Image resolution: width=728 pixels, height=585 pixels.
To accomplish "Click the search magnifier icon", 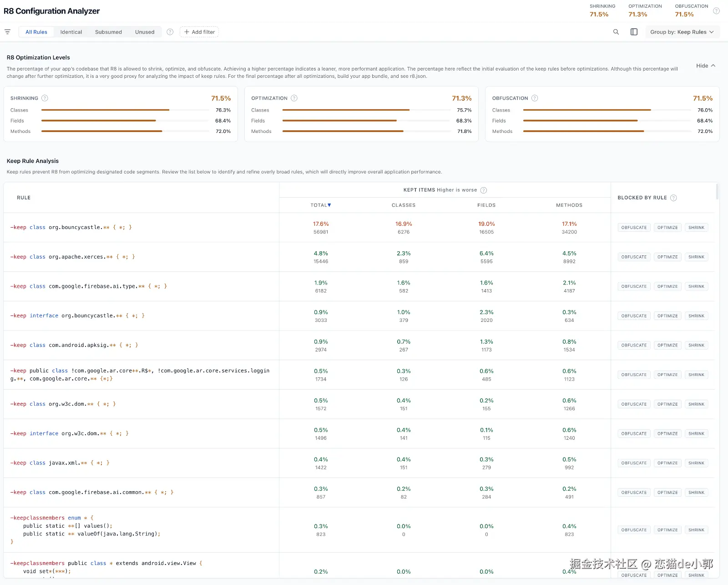I will coord(616,32).
